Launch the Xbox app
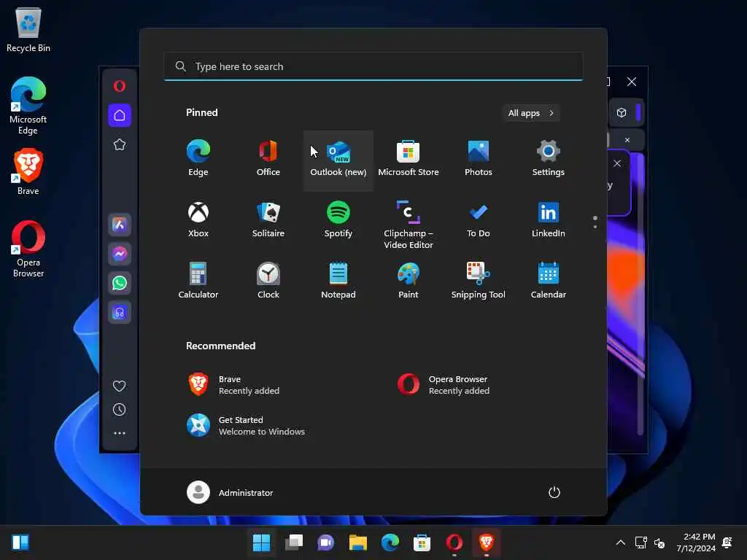 (x=198, y=220)
